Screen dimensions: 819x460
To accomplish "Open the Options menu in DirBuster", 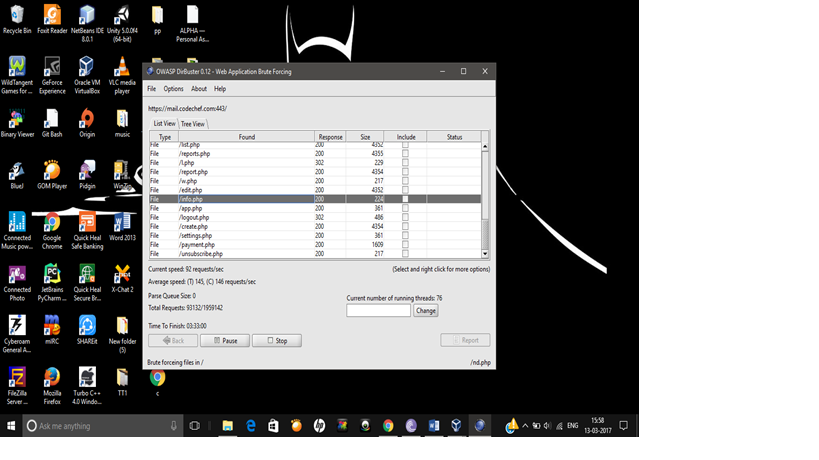I will pos(173,89).
